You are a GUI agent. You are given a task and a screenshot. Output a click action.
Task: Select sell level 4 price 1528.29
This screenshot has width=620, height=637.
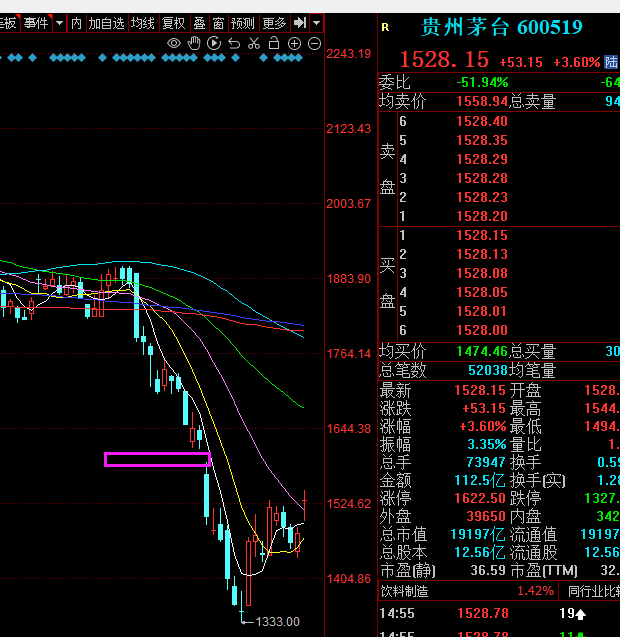[x=482, y=159]
